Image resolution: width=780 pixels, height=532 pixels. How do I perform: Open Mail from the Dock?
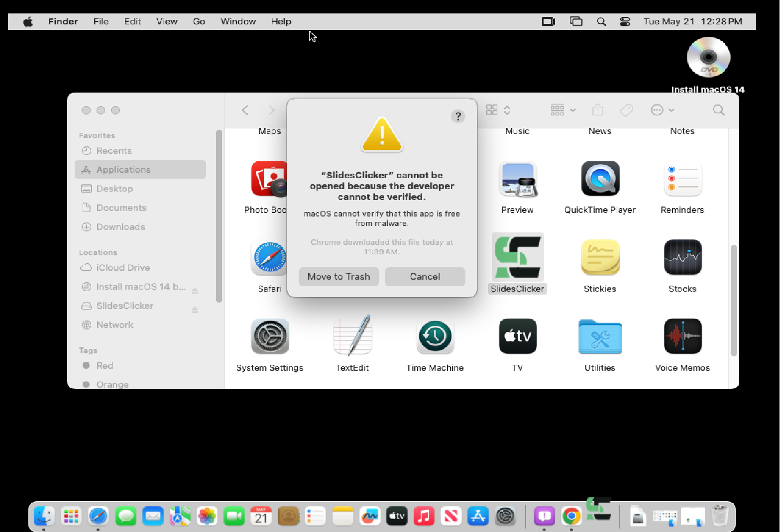click(153, 517)
